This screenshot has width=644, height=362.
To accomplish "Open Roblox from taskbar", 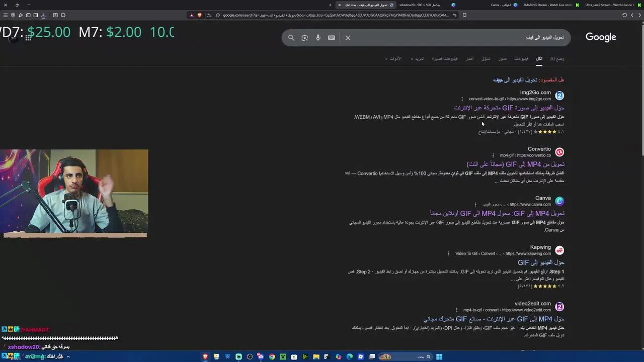I will 361,357.
